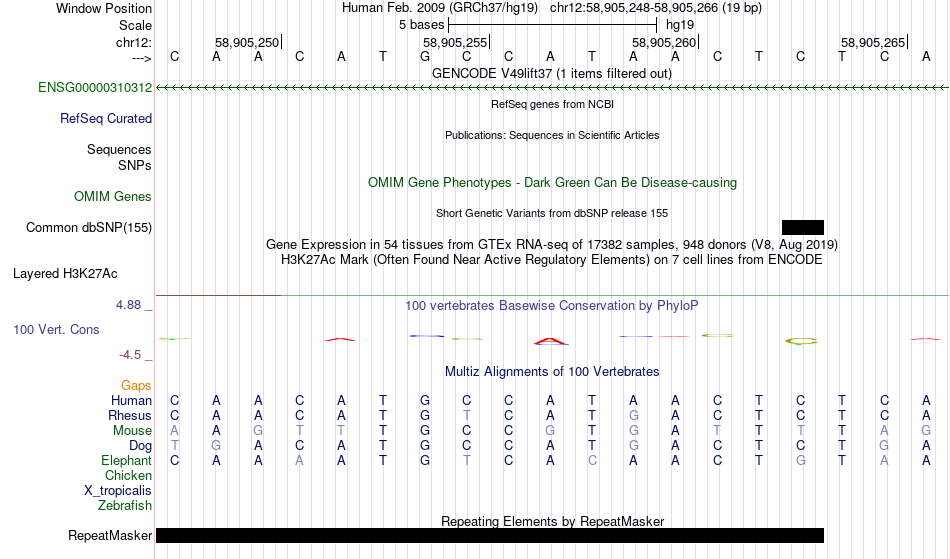Open the RefSeq genes from NCBI title

[x=552, y=104]
